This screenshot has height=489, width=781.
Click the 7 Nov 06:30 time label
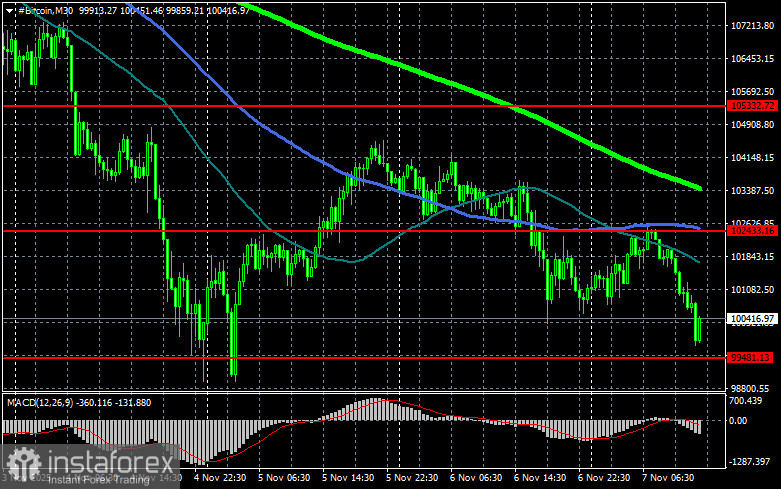[x=668, y=478]
